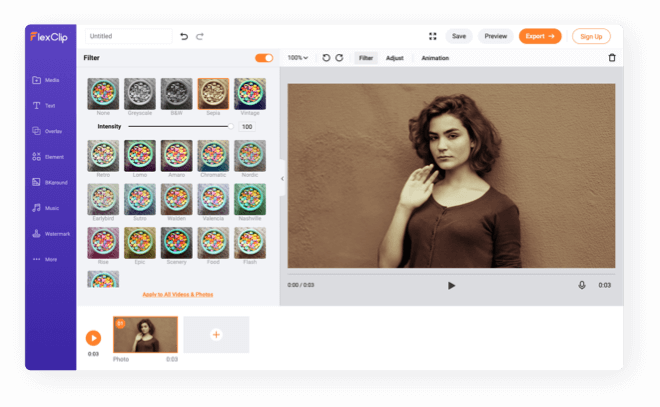The image size is (660, 407).
Task: Click Apply to All Videos & Photos link
Action: (x=178, y=294)
